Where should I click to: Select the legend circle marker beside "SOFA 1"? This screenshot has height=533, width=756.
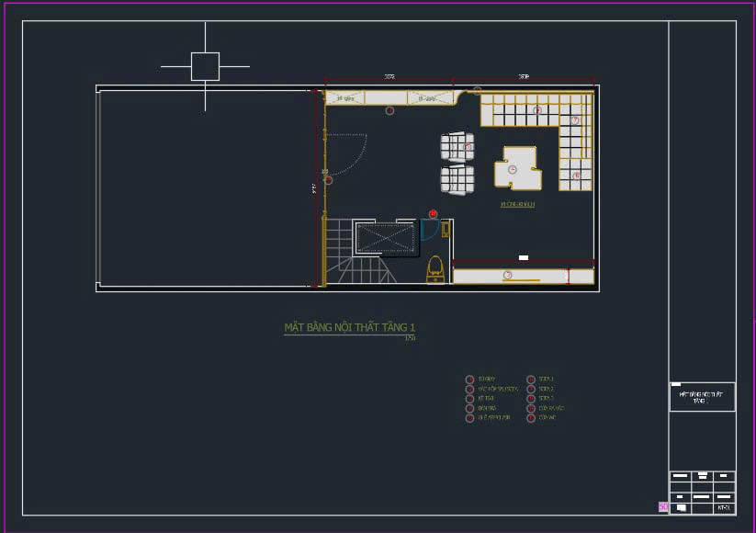[531, 380]
